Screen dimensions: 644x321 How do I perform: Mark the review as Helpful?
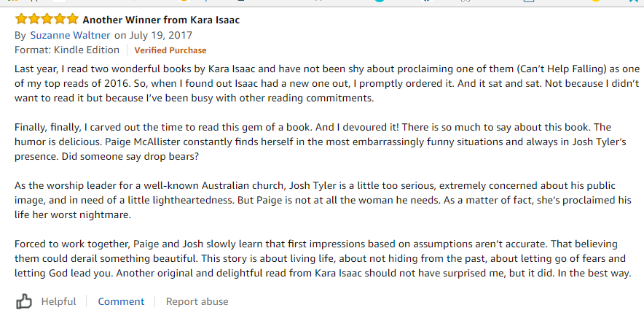pyautogui.click(x=58, y=301)
